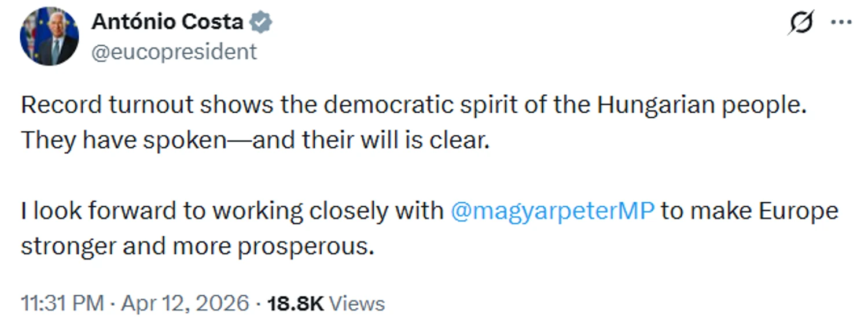This screenshot has height=330, width=868.
Task: Click the 11:31 PM timestamp
Action: [62, 303]
